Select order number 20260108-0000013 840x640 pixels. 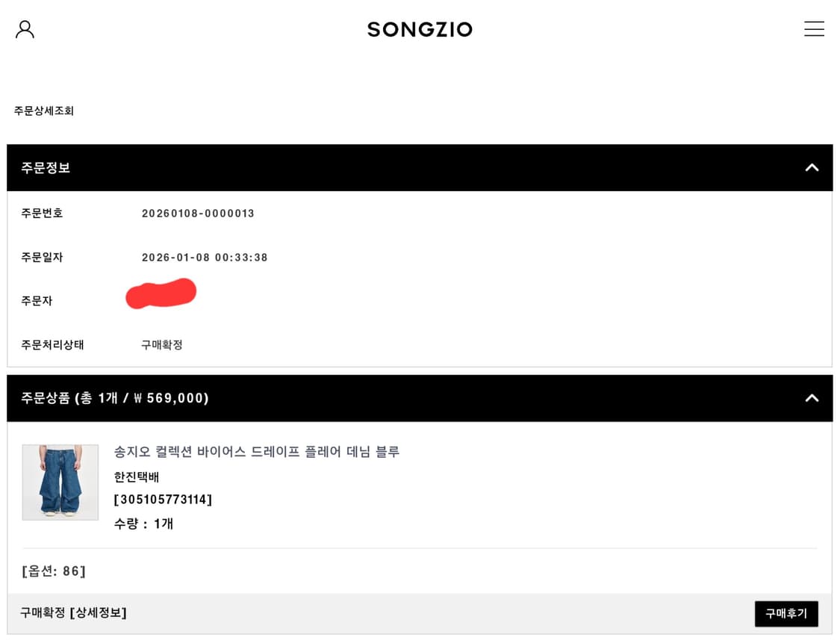pos(198,214)
